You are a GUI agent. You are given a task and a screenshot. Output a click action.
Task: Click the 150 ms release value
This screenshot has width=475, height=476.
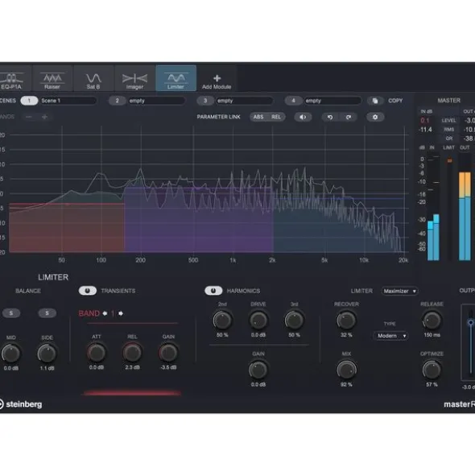point(432,335)
